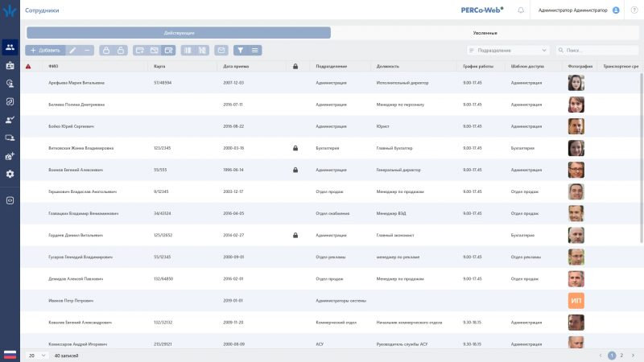Open the notifications bell icon

(x=521, y=10)
